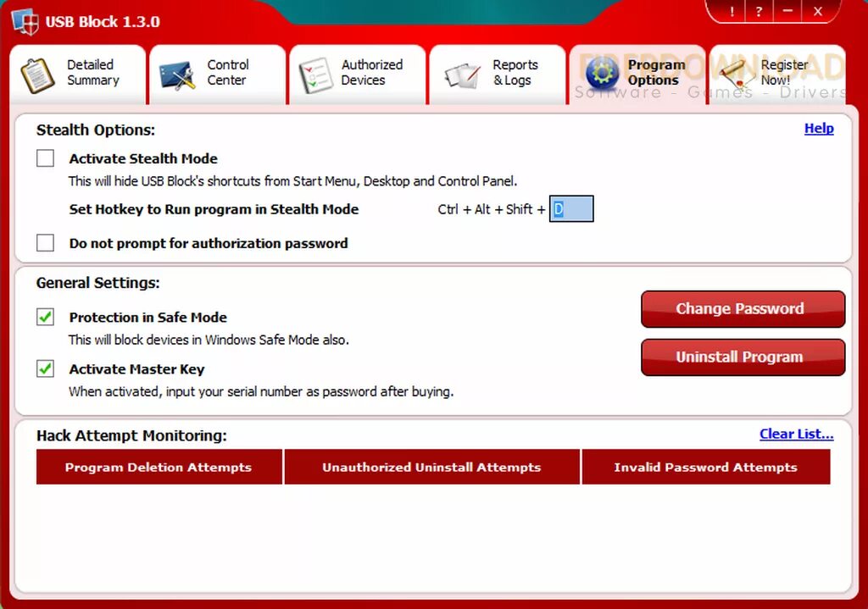868x609 pixels.
Task: Click the Register Now scroll icon
Action: coord(737,75)
